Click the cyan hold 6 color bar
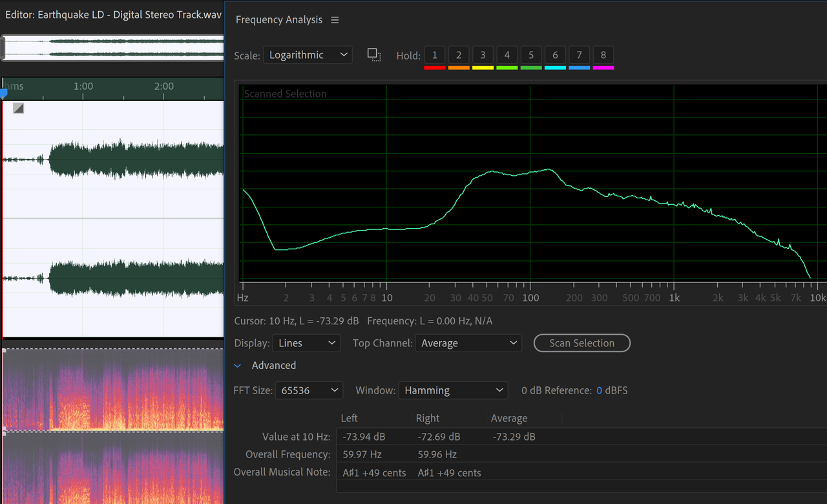Screen dimensions: 827x504 pyautogui.click(x=555, y=67)
